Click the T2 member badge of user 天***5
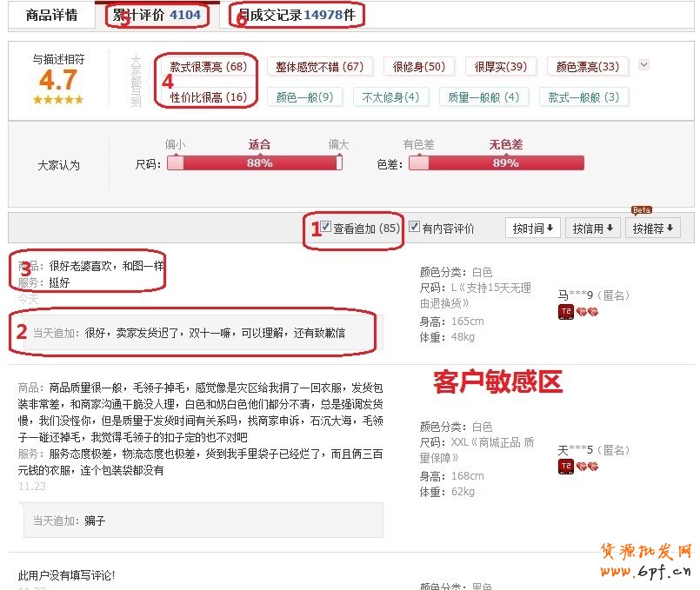 click(x=564, y=467)
